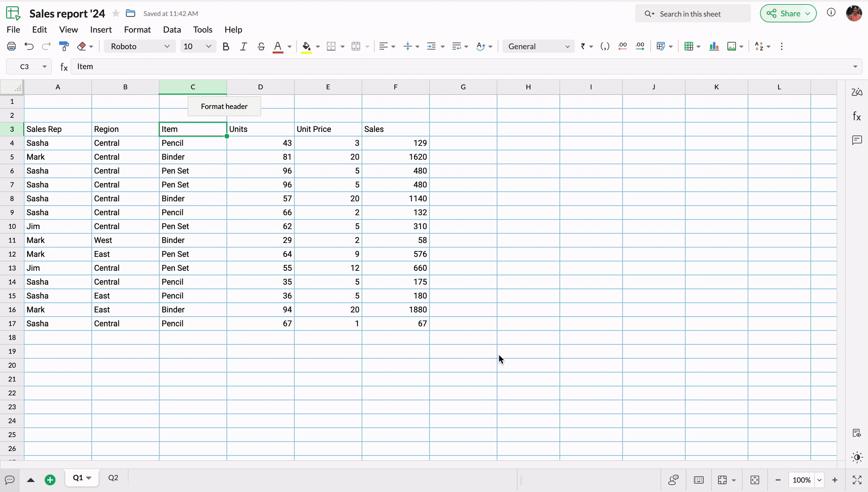Image resolution: width=868 pixels, height=492 pixels.
Task: Click the increase decimal places icon
Action: pyautogui.click(x=640, y=46)
